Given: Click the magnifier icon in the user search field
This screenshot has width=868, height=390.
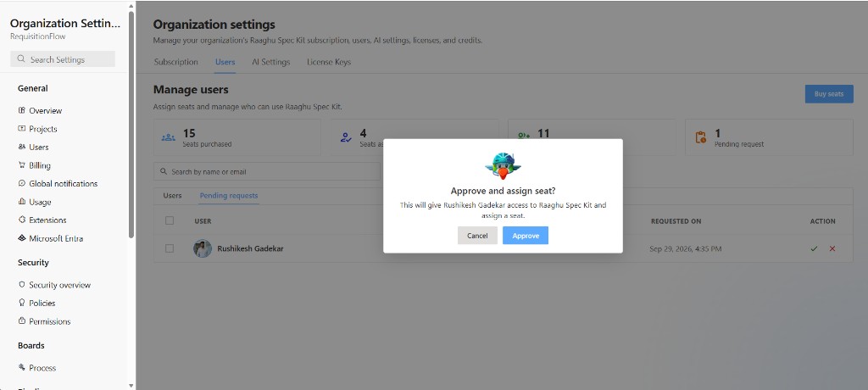Looking at the screenshot, I should [164, 172].
